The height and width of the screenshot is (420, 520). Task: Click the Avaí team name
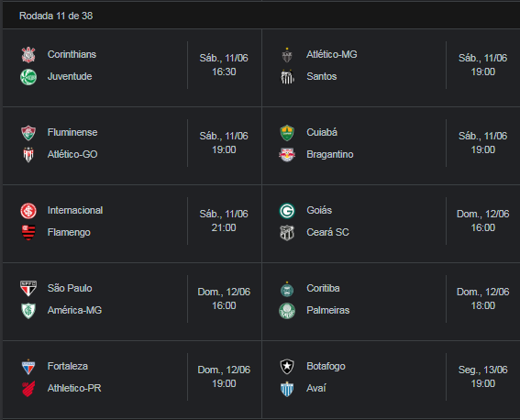tap(316, 388)
